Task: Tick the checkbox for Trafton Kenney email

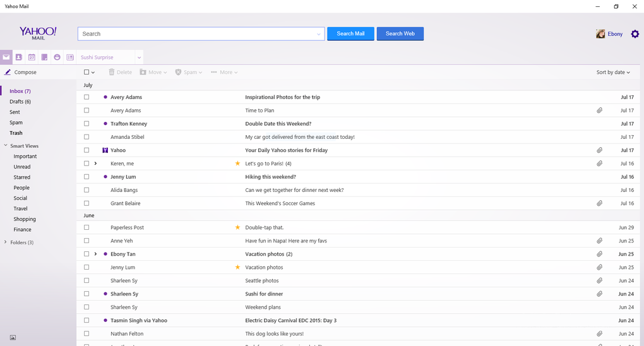Action: pos(86,124)
